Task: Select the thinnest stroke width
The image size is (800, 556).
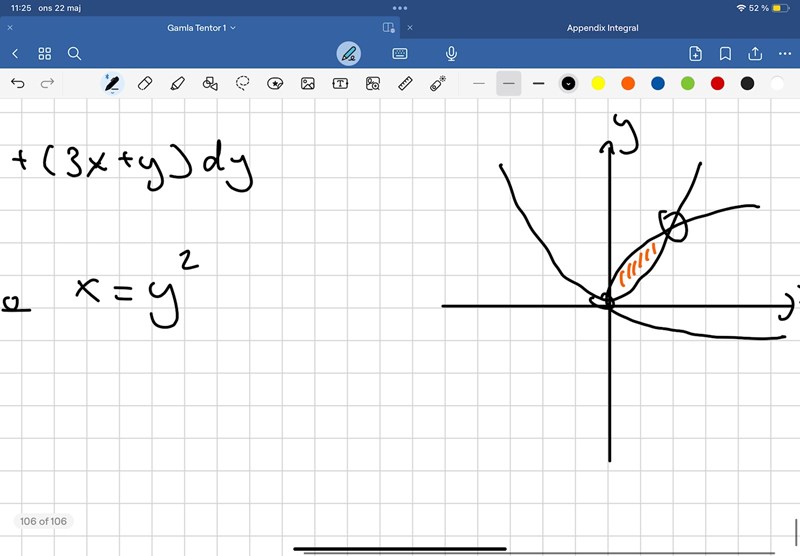Action: tap(479, 84)
